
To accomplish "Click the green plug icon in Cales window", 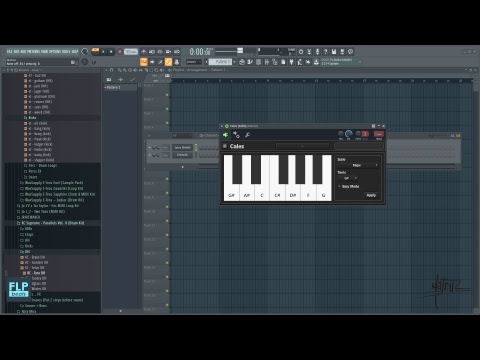I will pyautogui.click(x=226, y=135).
